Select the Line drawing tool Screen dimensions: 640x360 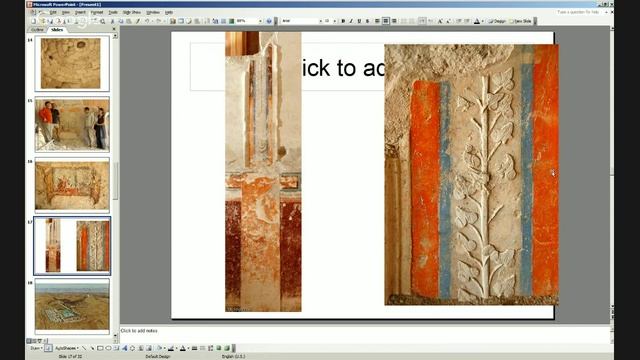pyautogui.click(x=84, y=348)
